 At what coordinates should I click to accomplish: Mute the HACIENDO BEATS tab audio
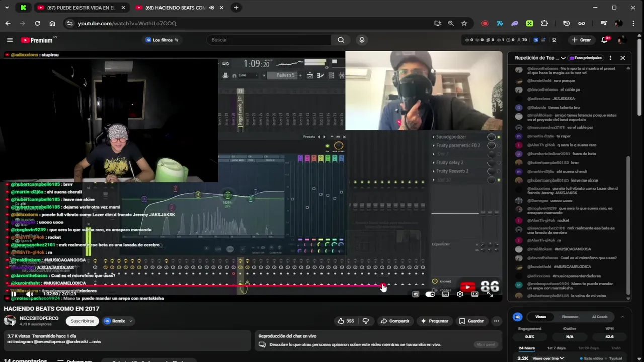[211, 8]
